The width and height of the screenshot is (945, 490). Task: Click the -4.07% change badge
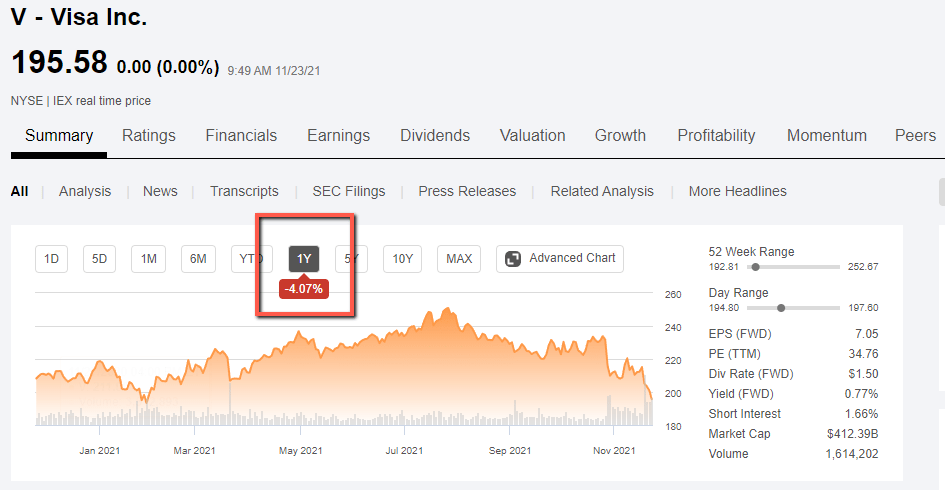click(x=304, y=289)
